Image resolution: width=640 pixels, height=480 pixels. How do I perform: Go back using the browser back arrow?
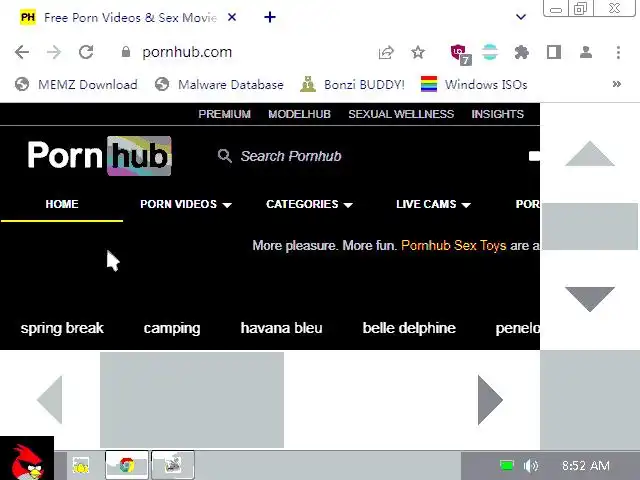(x=22, y=52)
